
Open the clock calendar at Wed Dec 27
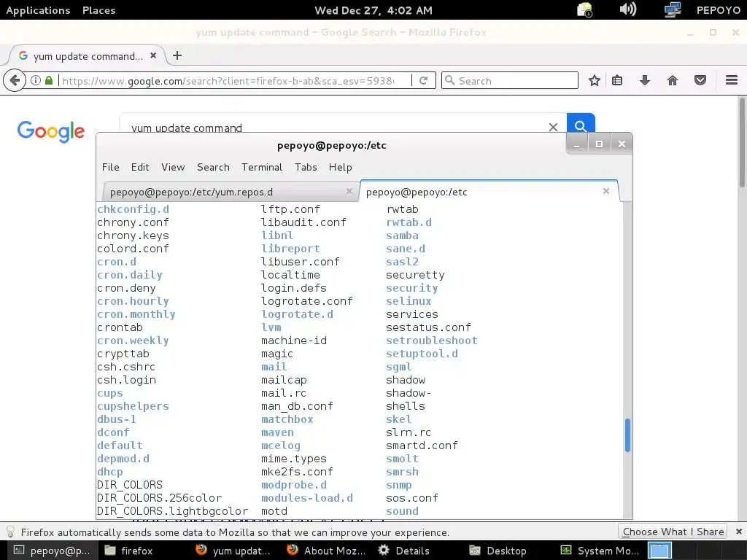(373, 10)
